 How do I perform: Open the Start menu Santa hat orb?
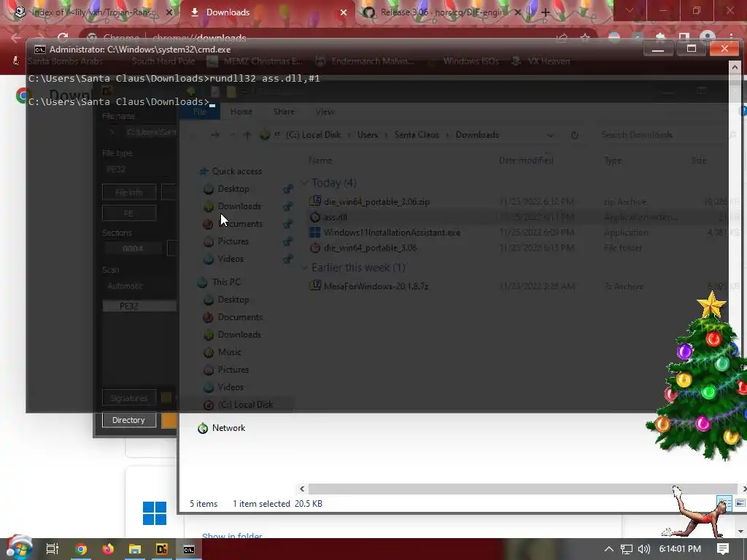coord(19,548)
